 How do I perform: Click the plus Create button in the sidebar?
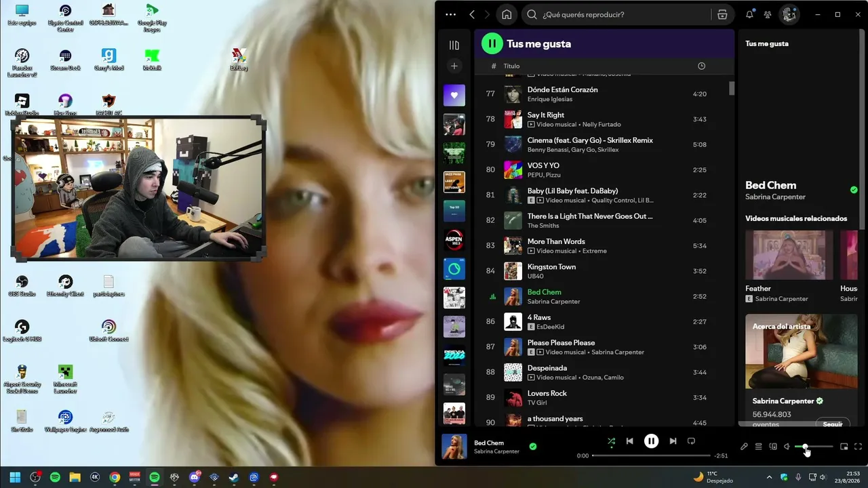pos(454,66)
